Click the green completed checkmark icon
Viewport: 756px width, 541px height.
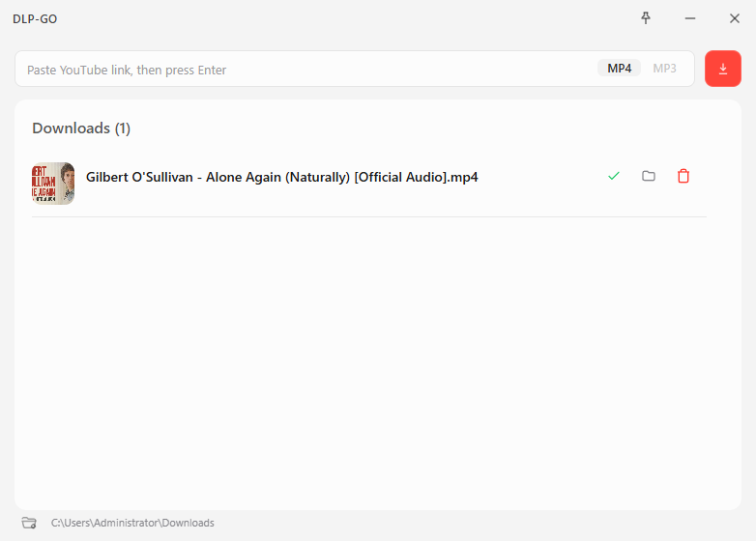613,176
